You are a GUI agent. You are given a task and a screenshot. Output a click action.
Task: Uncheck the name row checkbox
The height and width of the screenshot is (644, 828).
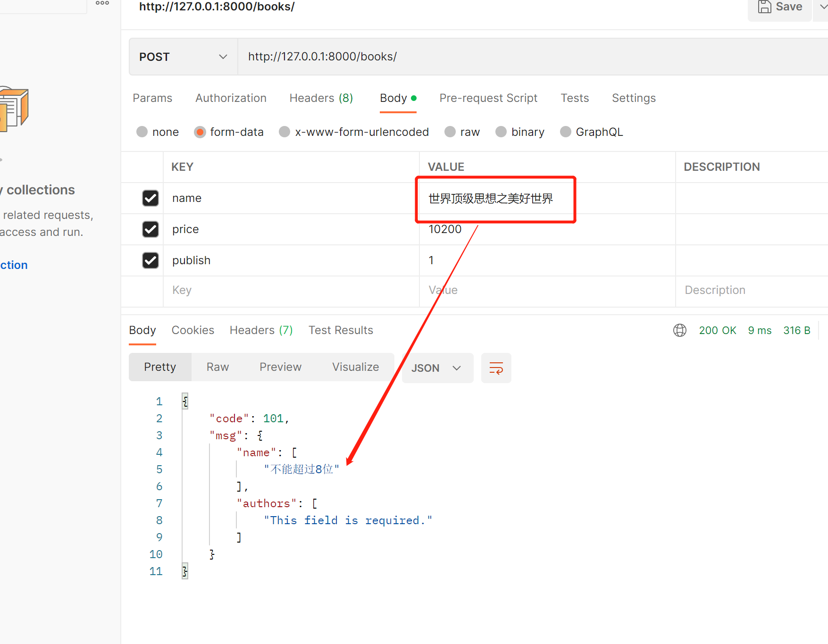151,198
